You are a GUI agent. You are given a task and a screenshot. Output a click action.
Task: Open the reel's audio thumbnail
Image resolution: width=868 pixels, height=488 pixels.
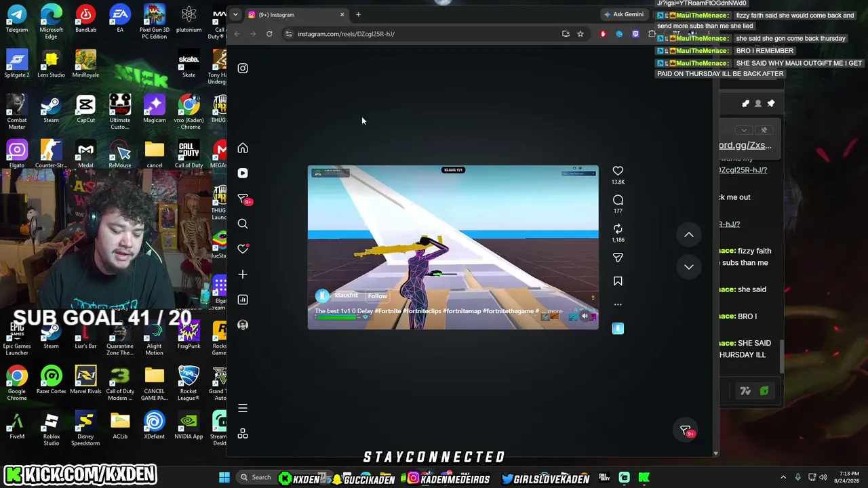[618, 329]
